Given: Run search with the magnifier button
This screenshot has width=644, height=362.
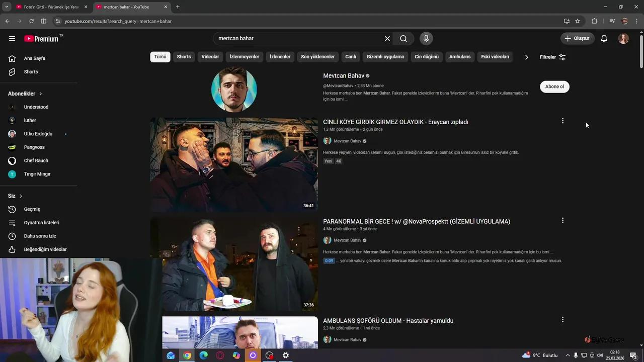Looking at the screenshot, I should pyautogui.click(x=404, y=39).
